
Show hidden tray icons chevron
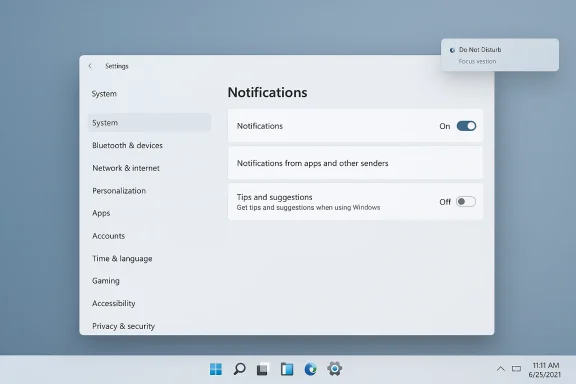[500, 369]
